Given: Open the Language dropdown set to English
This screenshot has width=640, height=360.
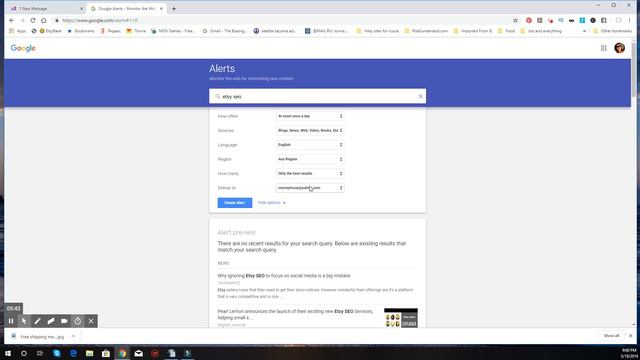Looking at the screenshot, I should (310, 145).
